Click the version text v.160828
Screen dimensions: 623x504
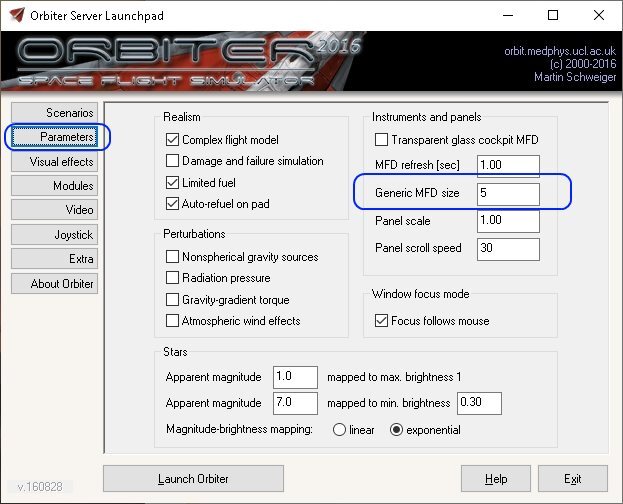(x=40, y=487)
